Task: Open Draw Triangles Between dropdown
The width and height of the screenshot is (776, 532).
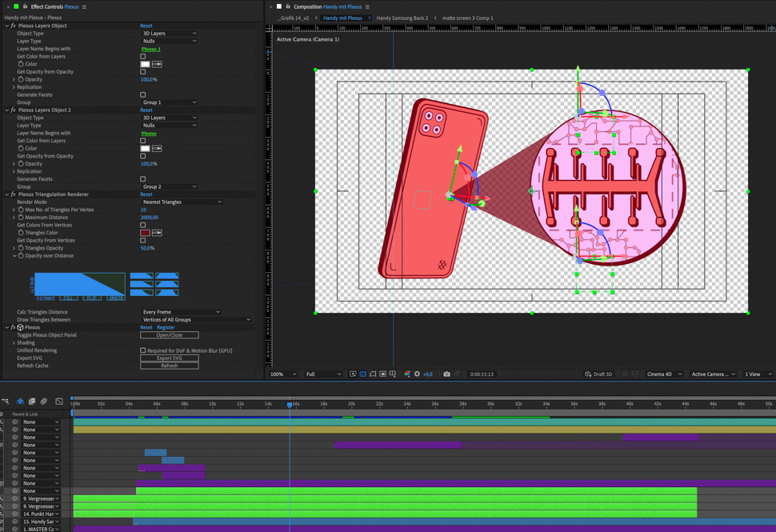Action: pos(196,320)
